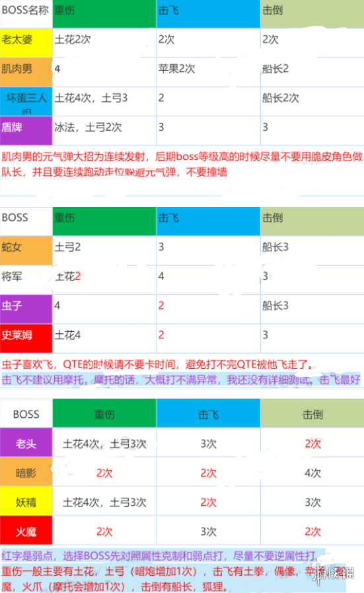Click the red note starting 重伤一般主要有土花
The width and height of the screenshot is (364, 593).
pos(174,578)
